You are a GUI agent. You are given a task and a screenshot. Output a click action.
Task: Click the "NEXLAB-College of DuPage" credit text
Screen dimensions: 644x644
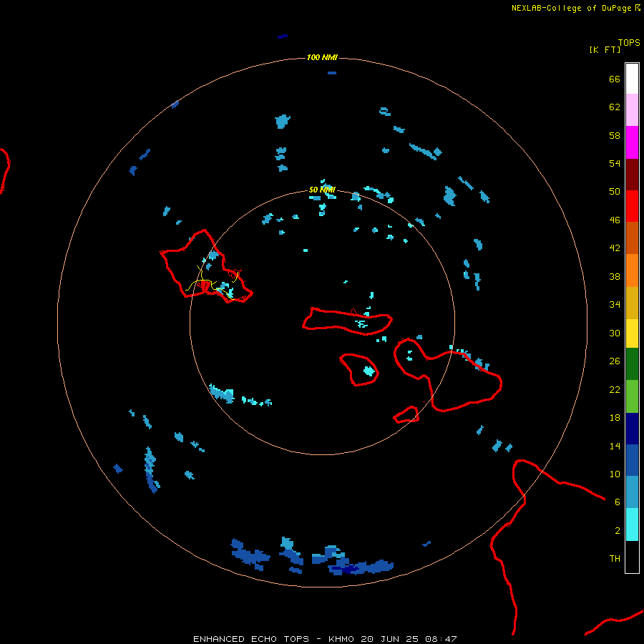point(571,8)
